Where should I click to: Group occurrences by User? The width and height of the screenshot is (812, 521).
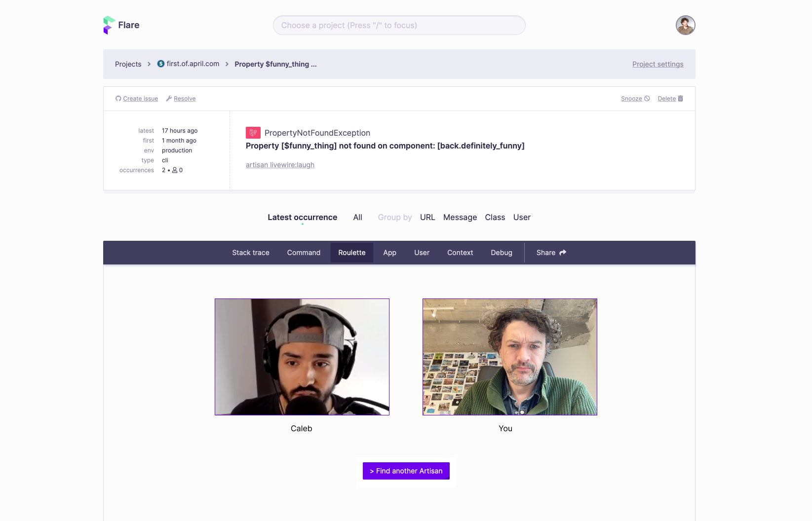[x=522, y=217]
